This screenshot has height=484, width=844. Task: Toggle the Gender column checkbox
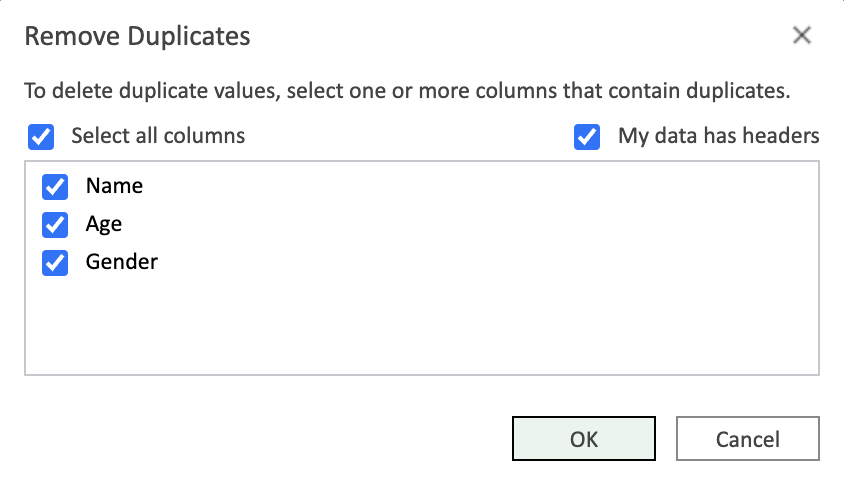(55, 263)
